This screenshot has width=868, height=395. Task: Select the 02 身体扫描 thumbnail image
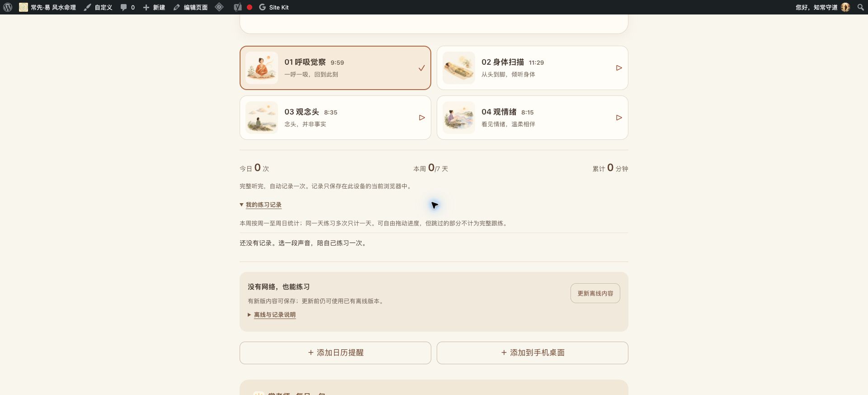(x=459, y=68)
